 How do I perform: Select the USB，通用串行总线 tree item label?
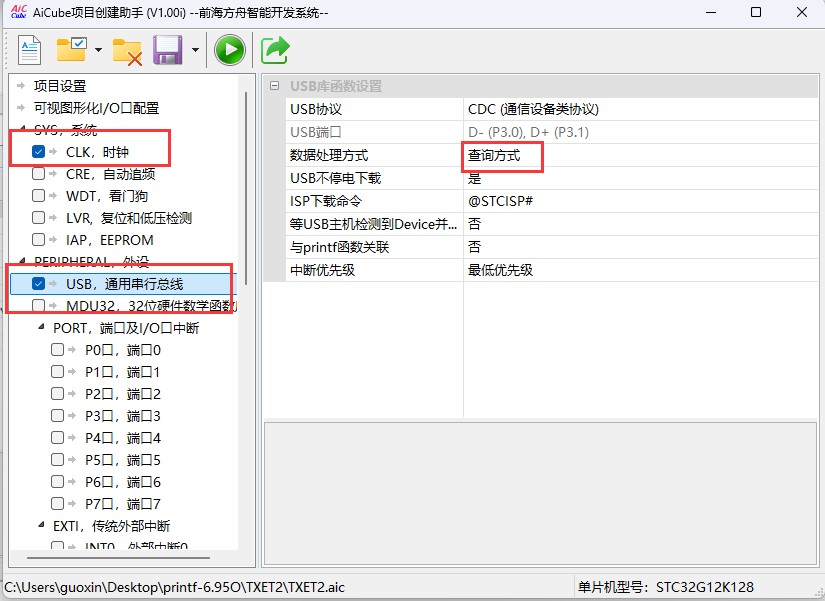pos(125,284)
